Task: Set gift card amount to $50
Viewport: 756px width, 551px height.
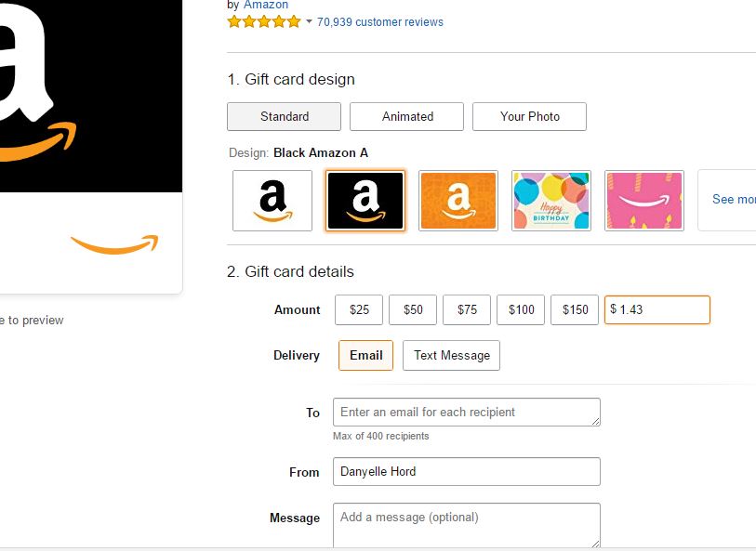Action: click(413, 309)
